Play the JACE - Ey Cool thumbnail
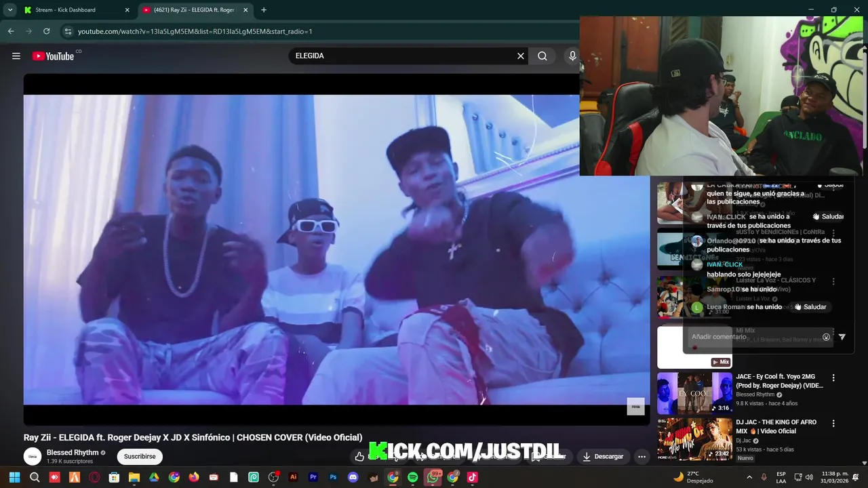The width and height of the screenshot is (868, 488). pos(694,393)
